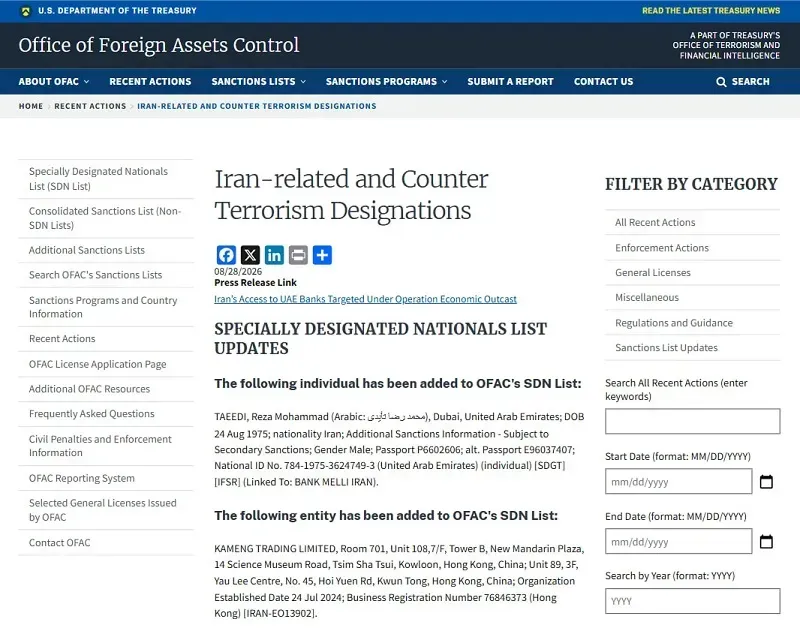The width and height of the screenshot is (800, 628).
Task: Open Additional Sanctions Lists sidebar link
Action: pyautogui.click(x=106, y=250)
